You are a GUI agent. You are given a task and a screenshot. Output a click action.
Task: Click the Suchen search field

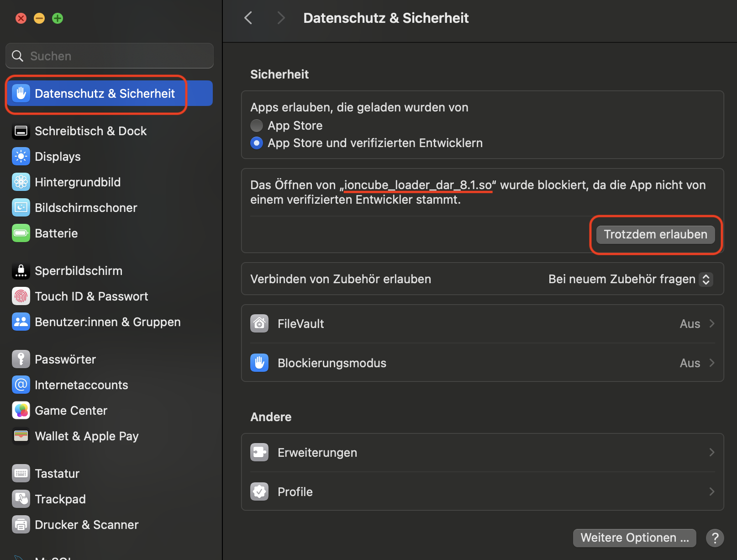(110, 56)
